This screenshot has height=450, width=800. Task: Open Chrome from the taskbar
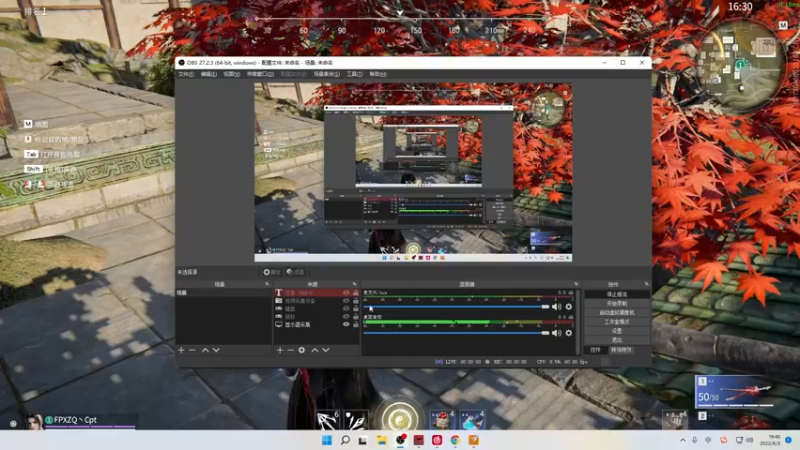(455, 440)
